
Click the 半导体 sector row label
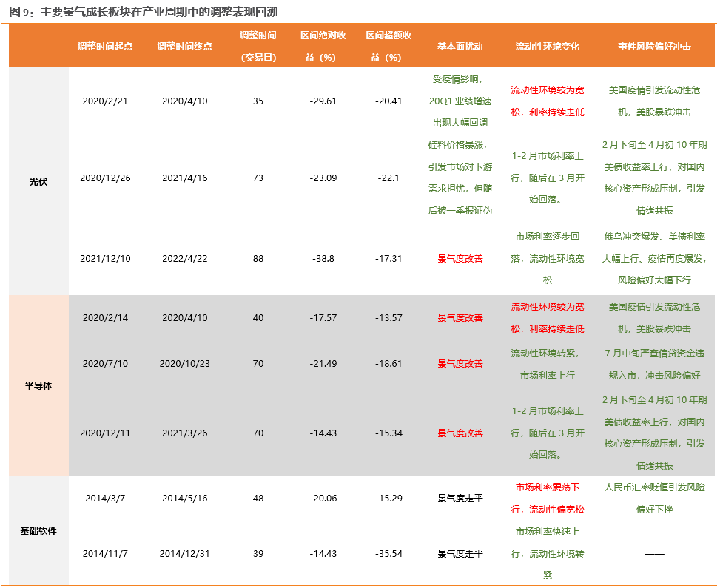point(38,386)
